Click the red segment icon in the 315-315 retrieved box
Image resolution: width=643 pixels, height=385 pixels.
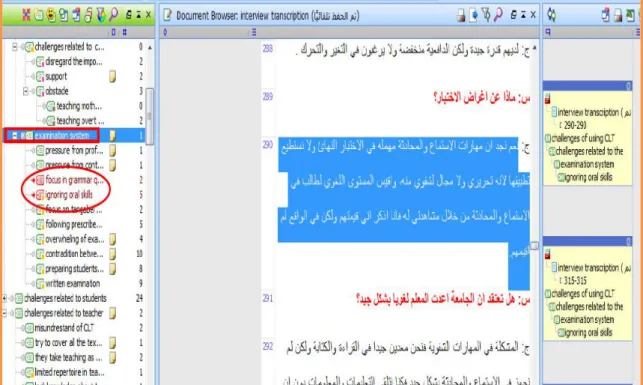547,254
